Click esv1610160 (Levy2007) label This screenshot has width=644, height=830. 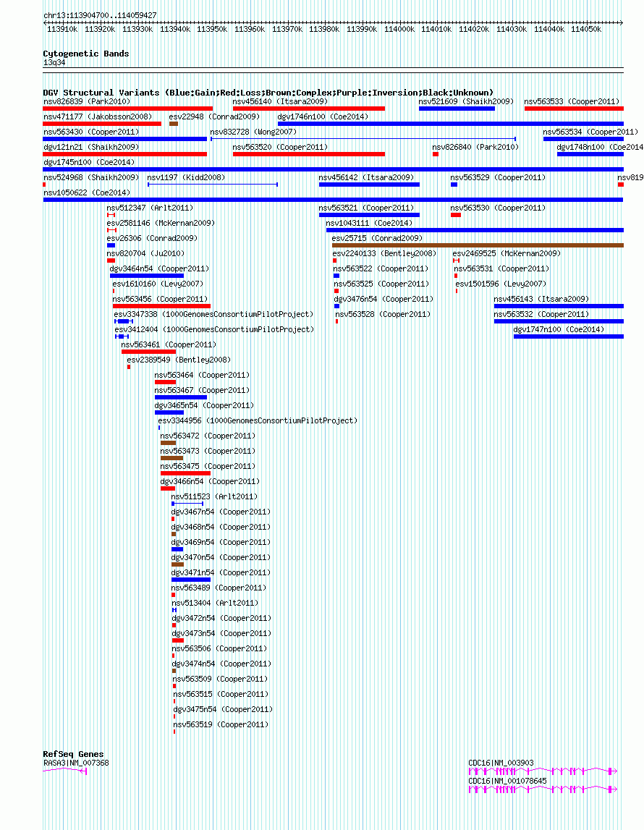158,284
